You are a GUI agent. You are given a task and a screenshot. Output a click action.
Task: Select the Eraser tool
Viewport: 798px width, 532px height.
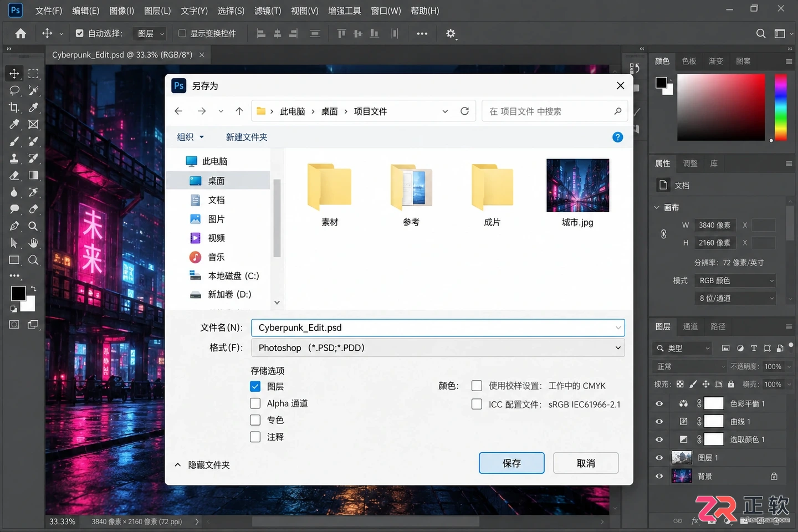pos(14,175)
